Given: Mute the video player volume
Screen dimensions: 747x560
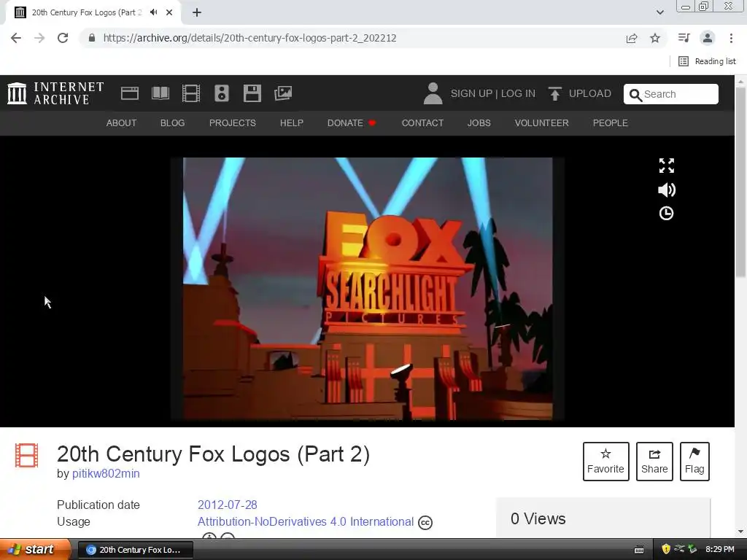Looking at the screenshot, I should tap(667, 190).
